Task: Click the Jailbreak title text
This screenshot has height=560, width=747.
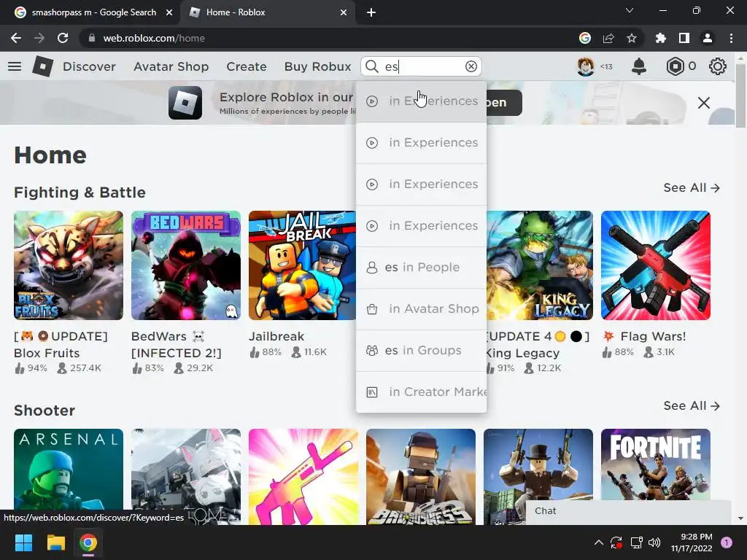Action: (x=276, y=336)
